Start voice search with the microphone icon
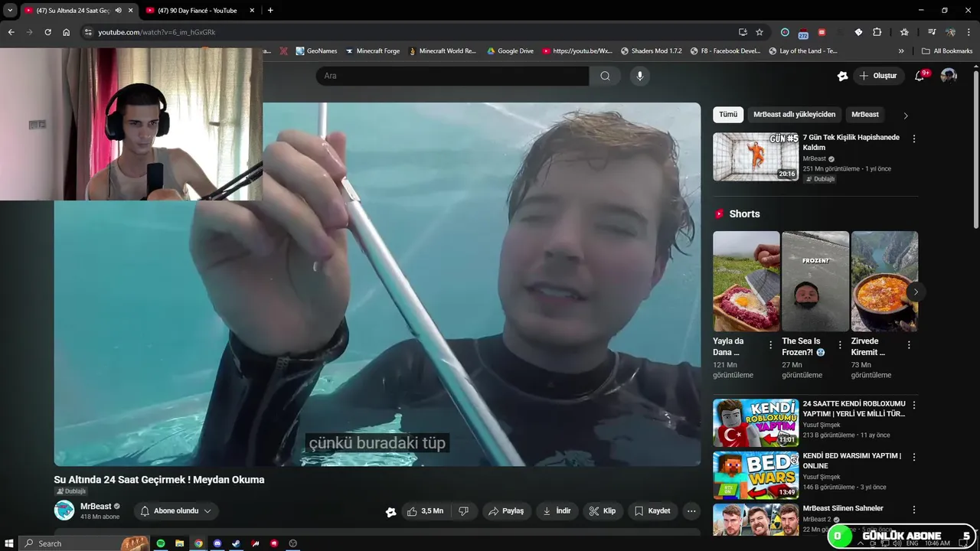Screen dimensions: 980x551 [640, 76]
